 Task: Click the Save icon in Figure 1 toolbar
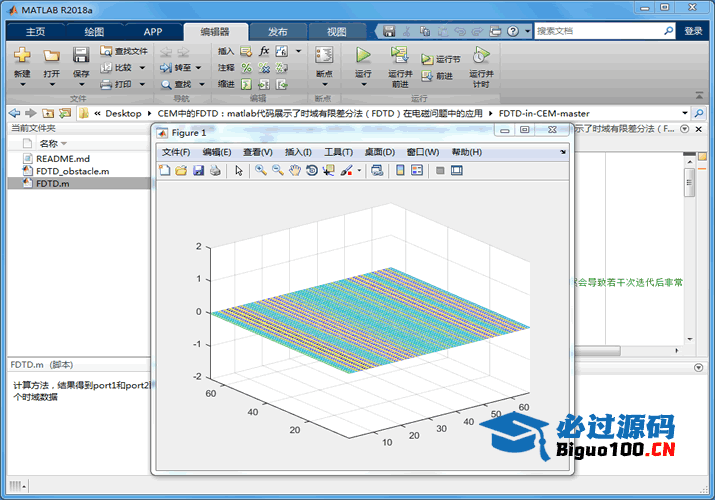(x=198, y=170)
